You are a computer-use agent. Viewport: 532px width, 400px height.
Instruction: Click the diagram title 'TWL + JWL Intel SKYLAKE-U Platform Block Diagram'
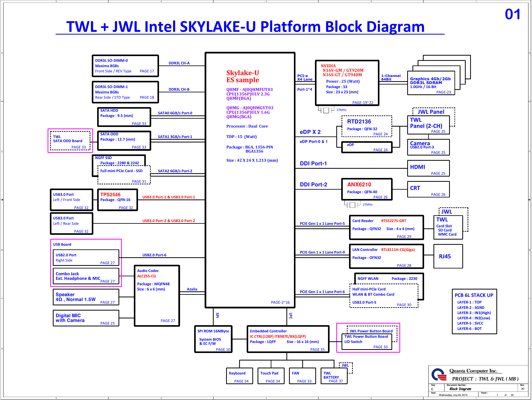click(245, 26)
